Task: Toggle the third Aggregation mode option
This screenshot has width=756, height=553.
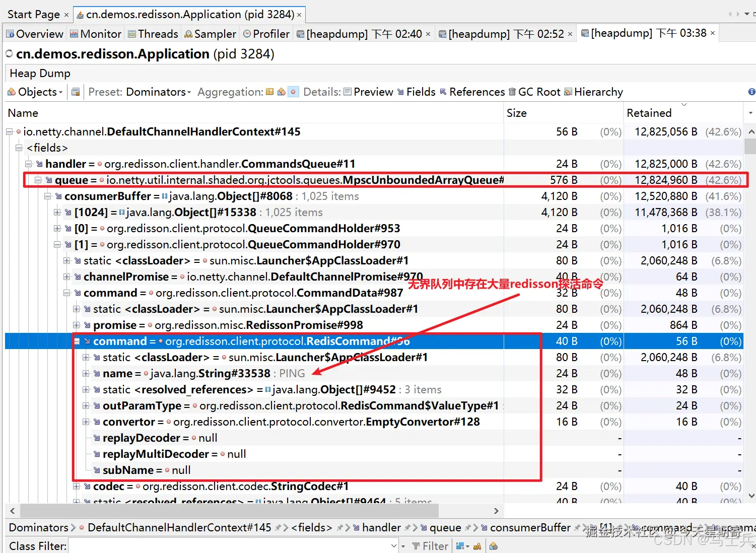Action: coord(293,92)
